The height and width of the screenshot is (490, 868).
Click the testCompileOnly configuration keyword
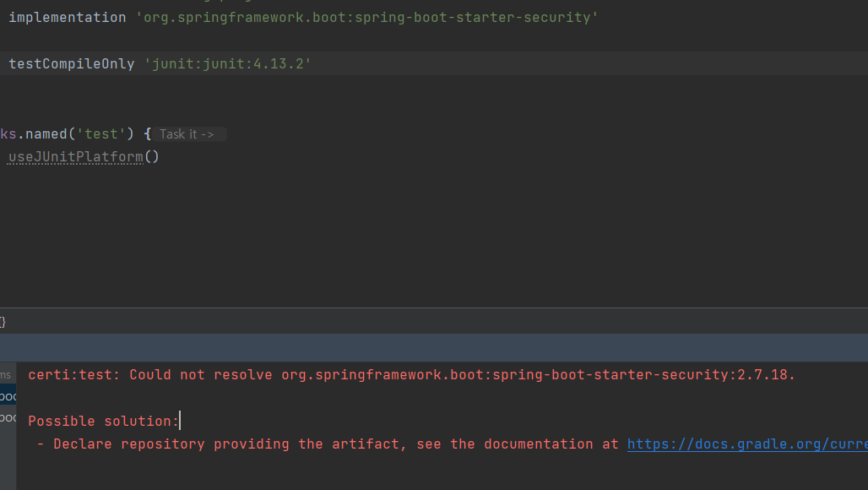(x=71, y=63)
